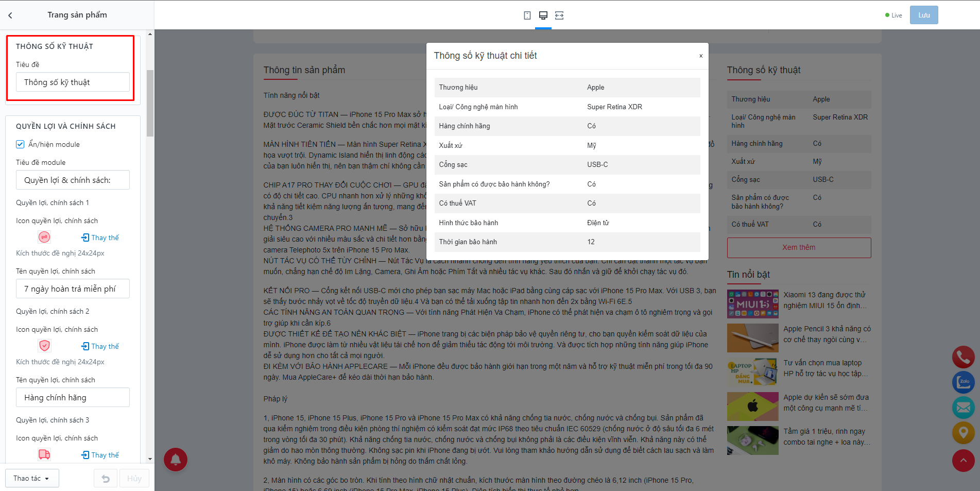The height and width of the screenshot is (491, 980).
Task: Click the 'Thông số kỹ thuật chi tiết' dialog title
Action: pyautogui.click(x=485, y=56)
